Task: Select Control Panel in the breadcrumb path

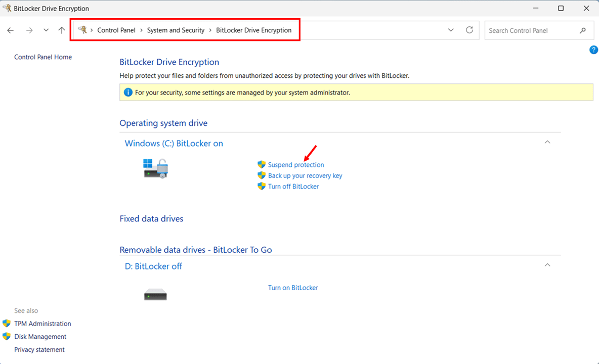Action: click(x=116, y=30)
